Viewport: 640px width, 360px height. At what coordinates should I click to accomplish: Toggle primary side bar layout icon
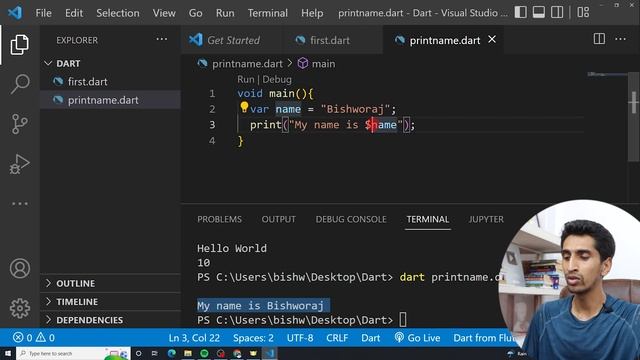point(520,12)
